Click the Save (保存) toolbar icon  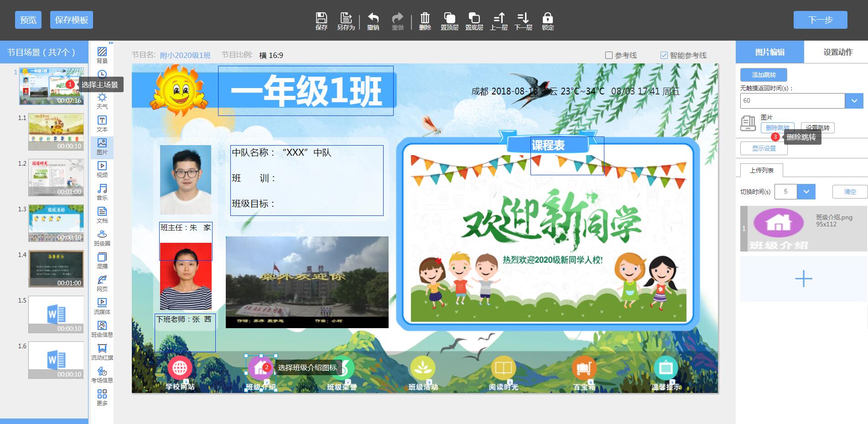point(321,21)
